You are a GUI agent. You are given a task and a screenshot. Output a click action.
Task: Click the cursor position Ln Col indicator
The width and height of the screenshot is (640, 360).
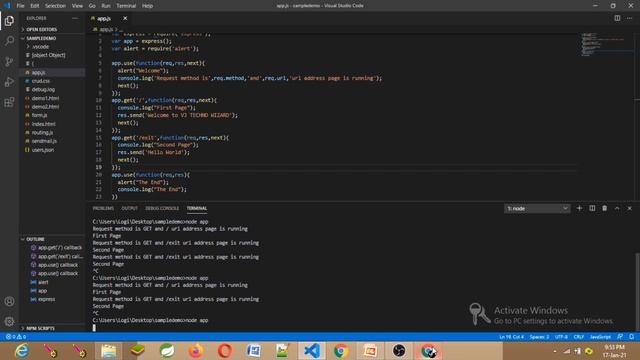511,337
